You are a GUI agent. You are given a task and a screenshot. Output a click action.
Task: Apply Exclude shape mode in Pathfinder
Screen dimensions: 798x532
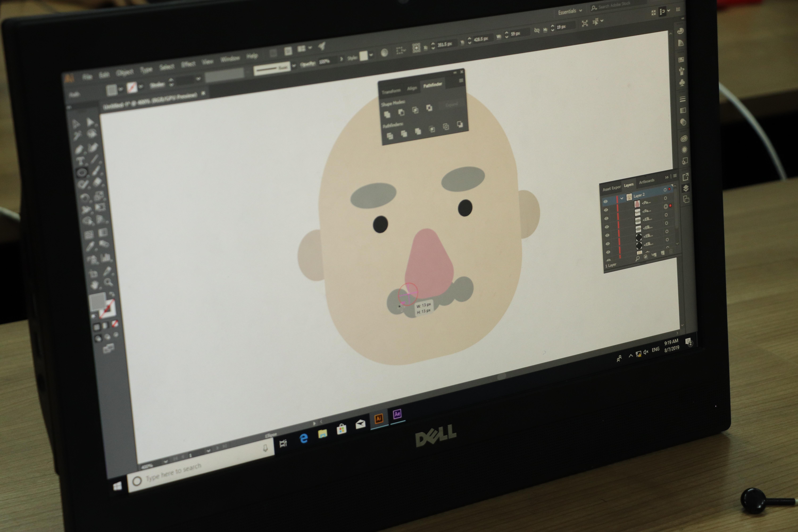[x=429, y=108]
